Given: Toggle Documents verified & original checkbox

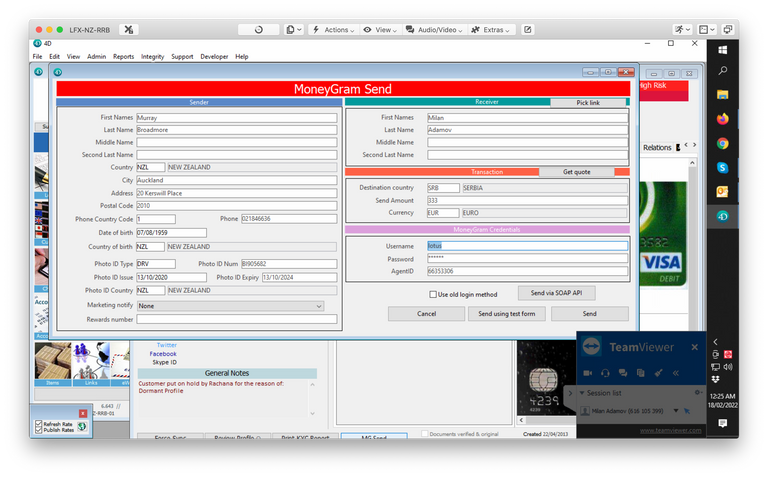Looking at the screenshot, I should 425,434.
